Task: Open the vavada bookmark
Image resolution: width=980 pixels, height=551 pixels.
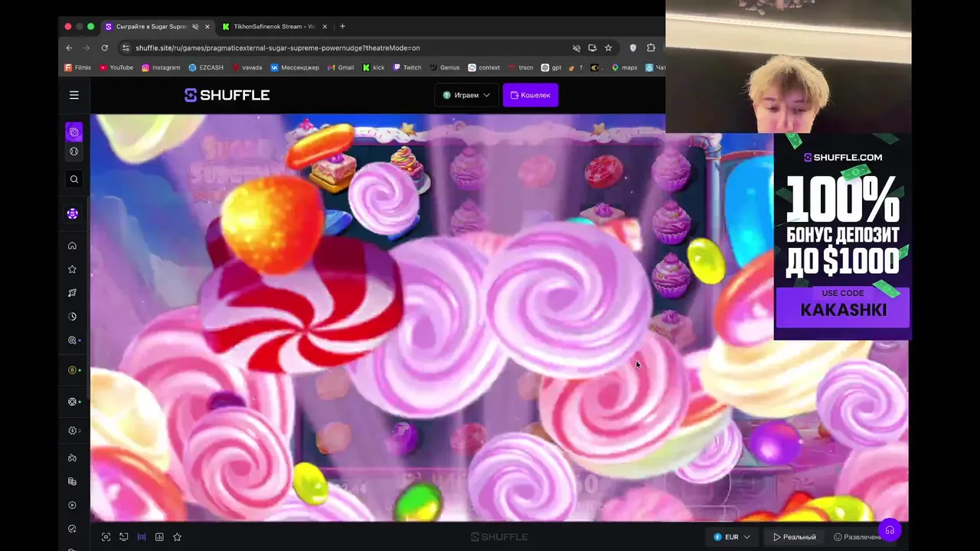Action: pyautogui.click(x=247, y=67)
